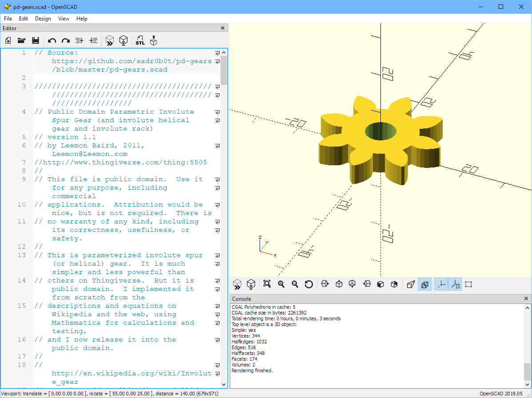Click the New file icon in editor toolbar
This screenshot has width=532, height=398.
pyautogui.click(x=8, y=40)
